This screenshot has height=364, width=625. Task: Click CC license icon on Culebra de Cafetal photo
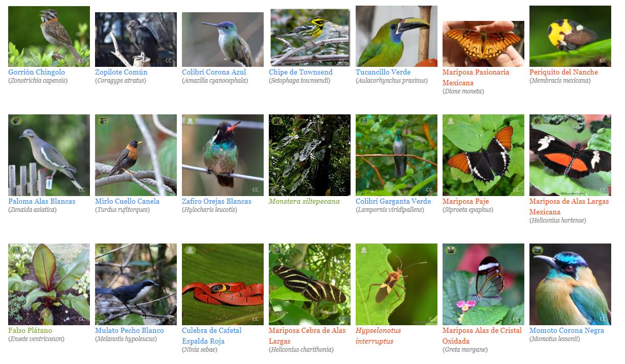click(256, 319)
